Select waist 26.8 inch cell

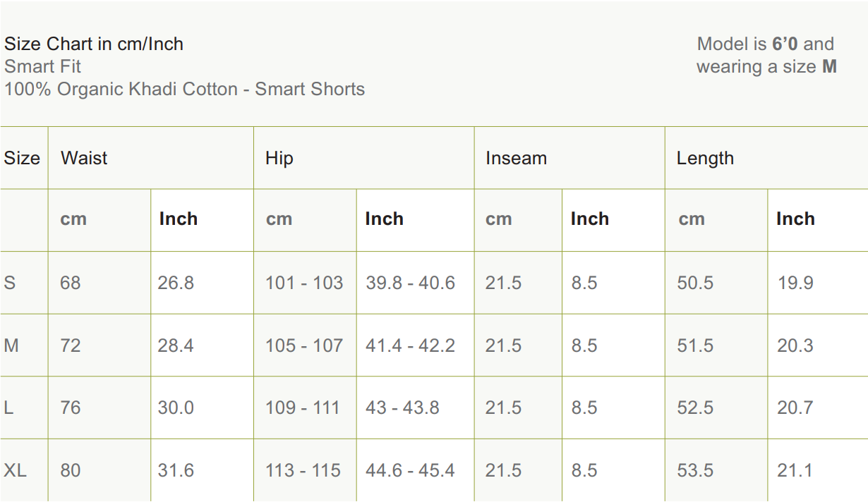[176, 283]
